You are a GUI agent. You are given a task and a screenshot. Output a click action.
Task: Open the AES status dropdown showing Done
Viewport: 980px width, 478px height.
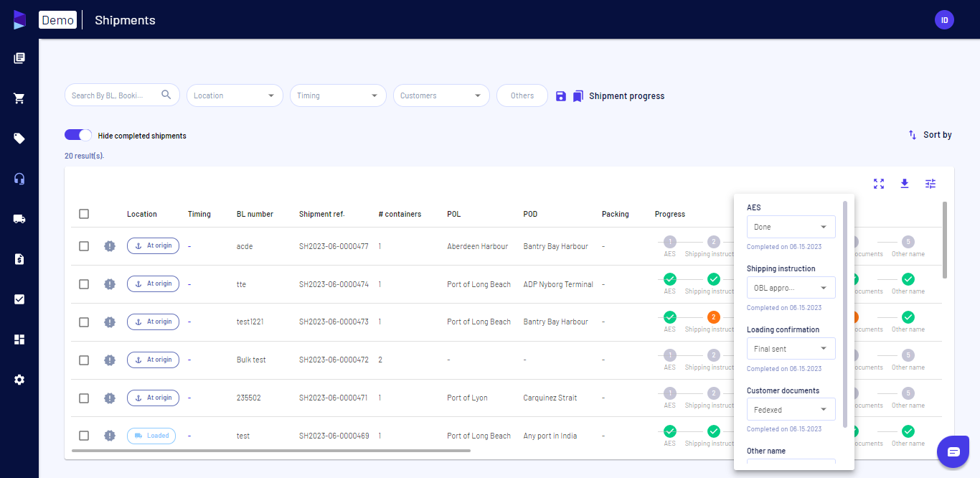[791, 227]
